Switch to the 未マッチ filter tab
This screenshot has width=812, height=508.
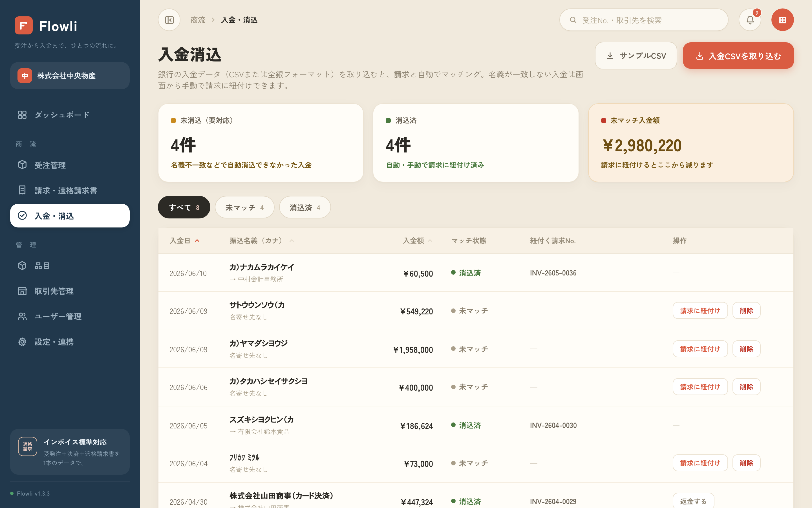[245, 207]
